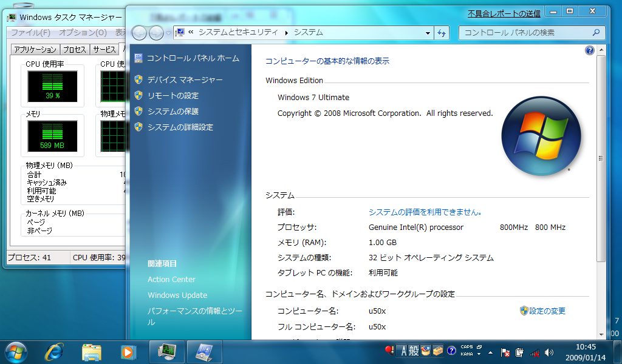Image resolution: width=622 pixels, height=364 pixels.
Task: Click 不具合レポートの送信 link
Action: pos(504,14)
